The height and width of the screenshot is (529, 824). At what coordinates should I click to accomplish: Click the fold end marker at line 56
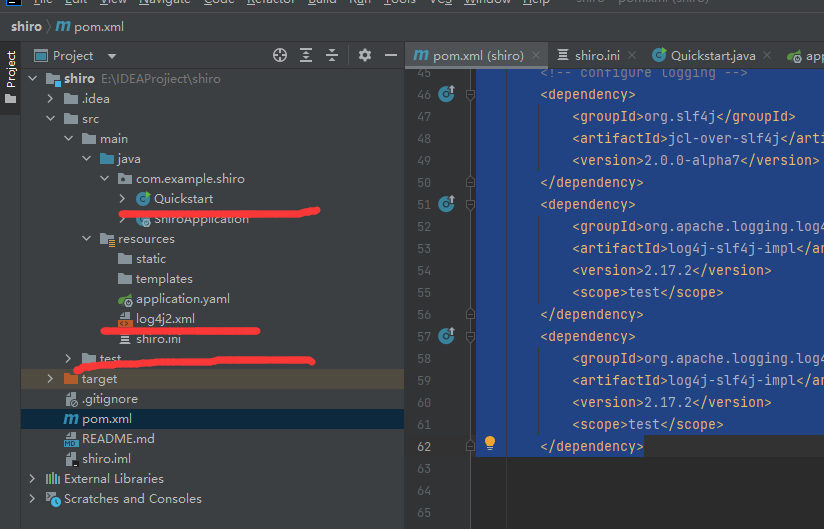coord(470,314)
